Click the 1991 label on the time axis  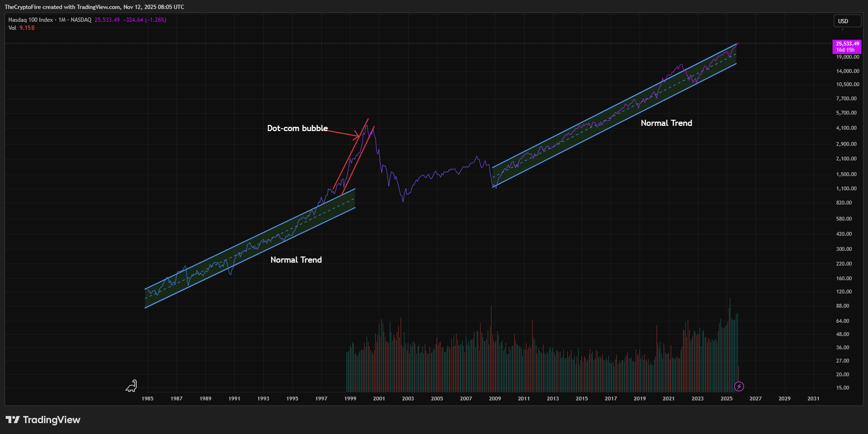(235, 399)
